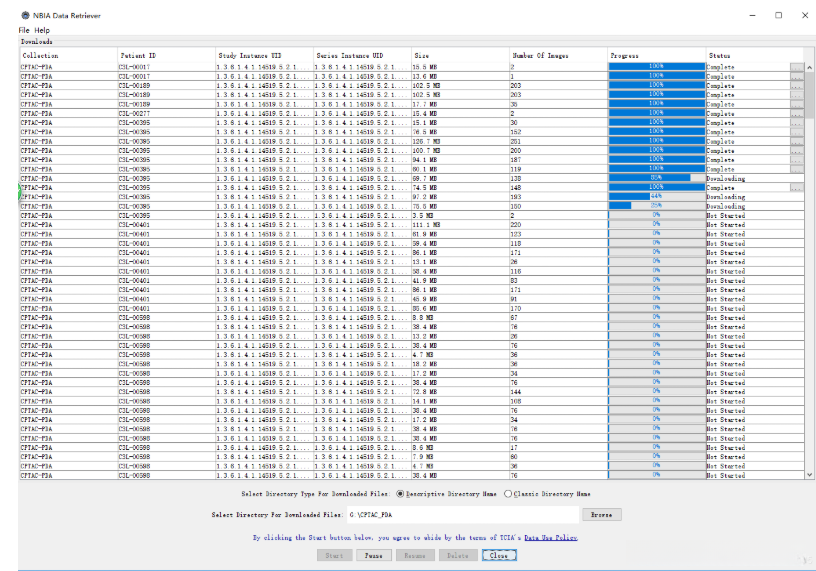Click the Pause button
Viewport: 816px width, 571px height.
click(x=374, y=555)
